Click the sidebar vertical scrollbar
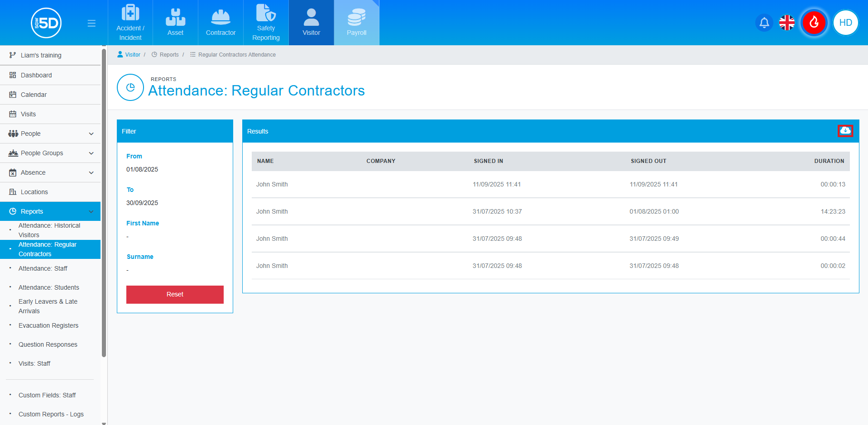 click(104, 203)
